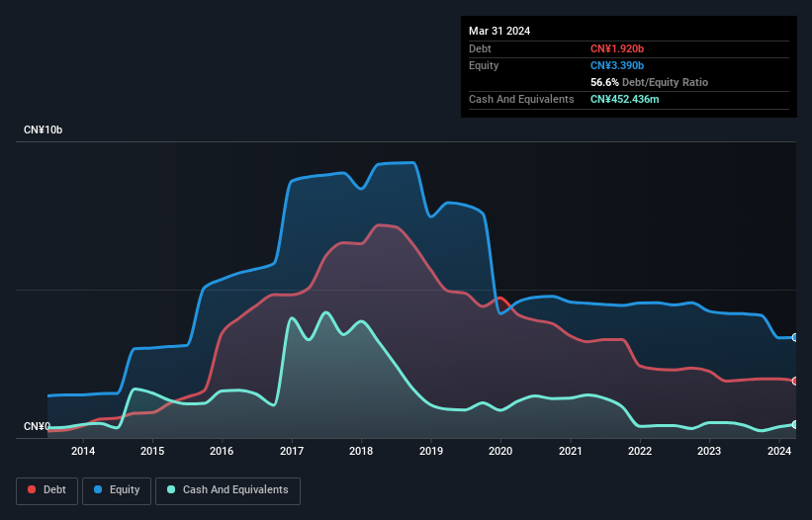Click the 2022 x-axis year label
This screenshot has width=812, height=520.
click(x=640, y=451)
